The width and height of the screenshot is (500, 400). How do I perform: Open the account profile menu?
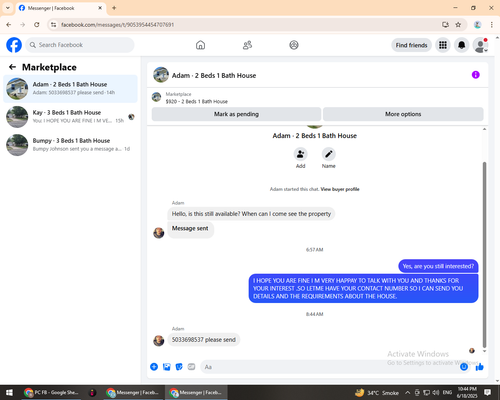[480, 45]
